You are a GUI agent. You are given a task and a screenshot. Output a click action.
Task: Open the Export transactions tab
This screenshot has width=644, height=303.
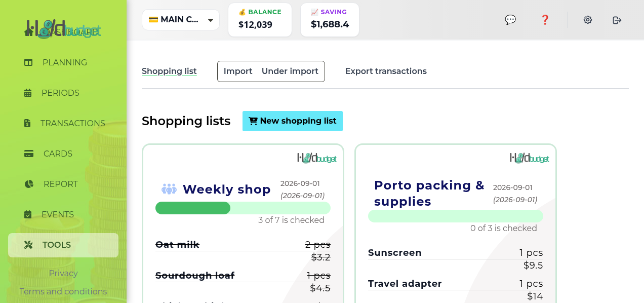pyautogui.click(x=386, y=71)
